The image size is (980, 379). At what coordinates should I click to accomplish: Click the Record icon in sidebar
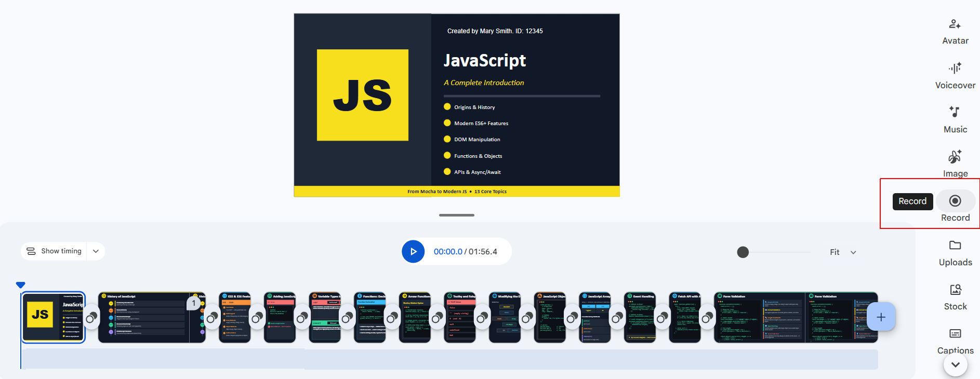click(x=955, y=201)
